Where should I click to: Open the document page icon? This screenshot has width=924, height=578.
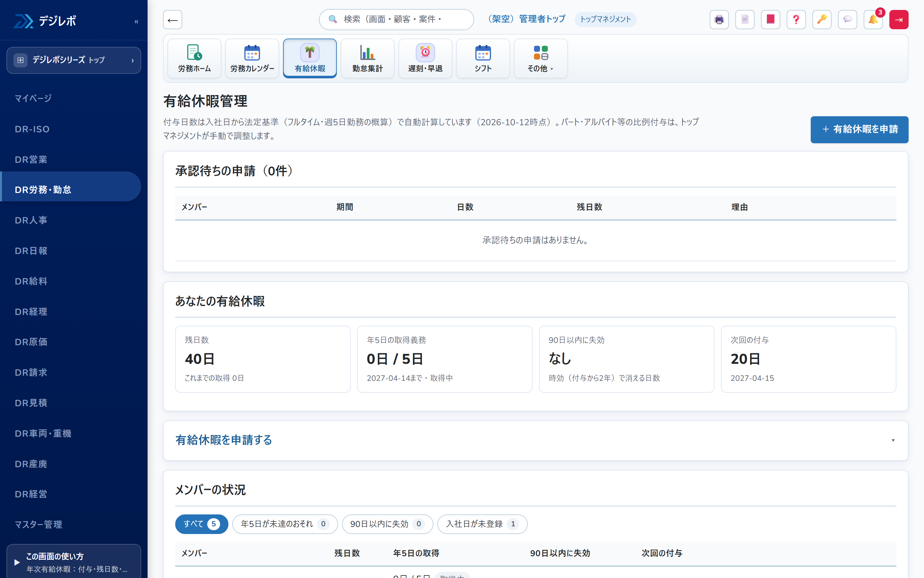coord(745,20)
